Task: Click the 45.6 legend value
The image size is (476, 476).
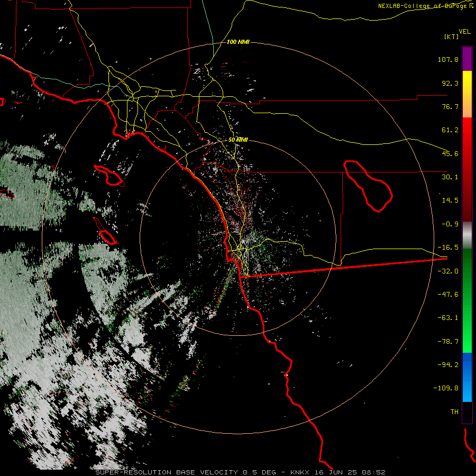Action: point(450,153)
